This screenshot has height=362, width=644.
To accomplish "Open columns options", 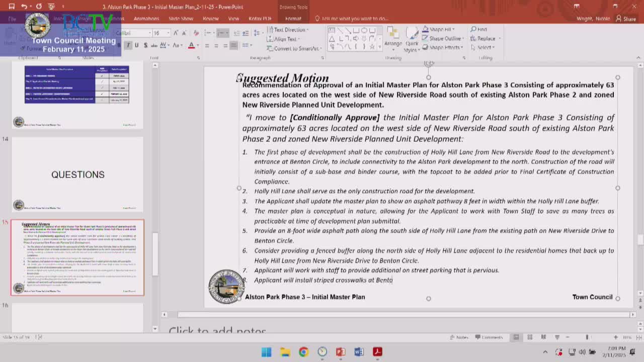I will (247, 45).
